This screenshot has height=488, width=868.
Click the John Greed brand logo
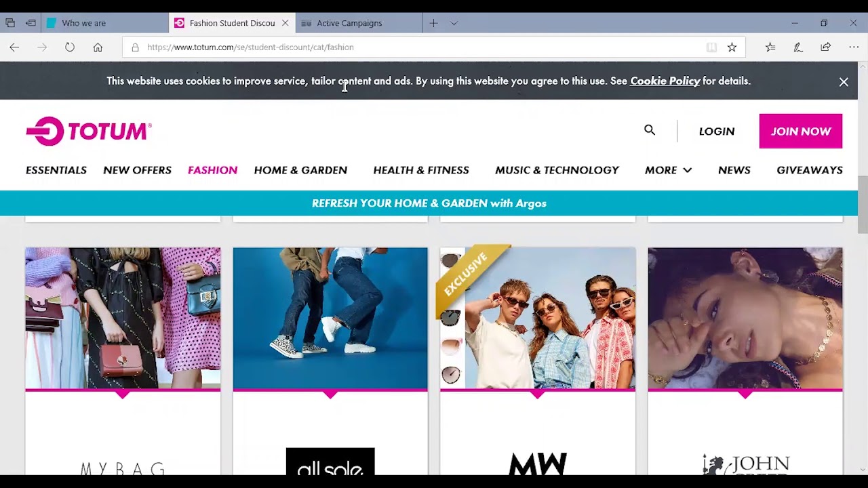point(745,465)
